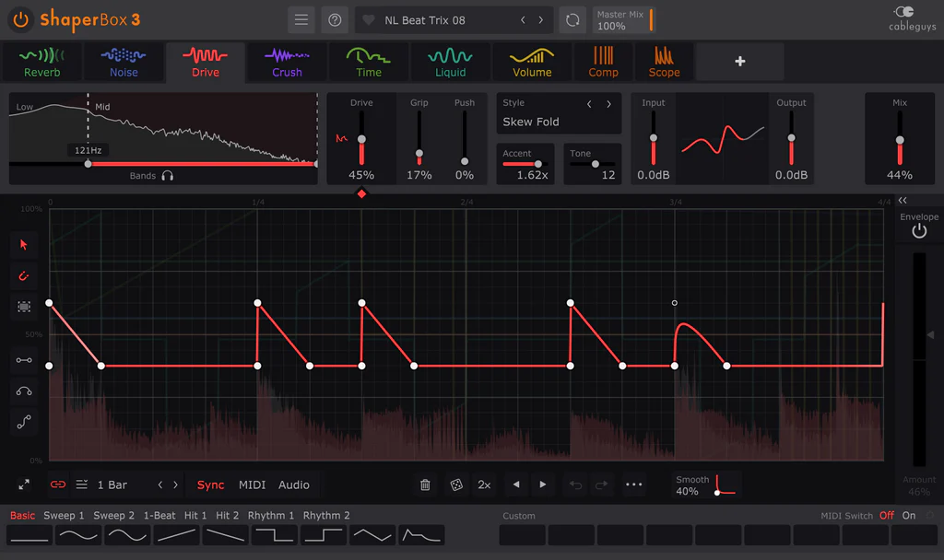
Task: Click the redo arrow
Action: click(x=601, y=484)
